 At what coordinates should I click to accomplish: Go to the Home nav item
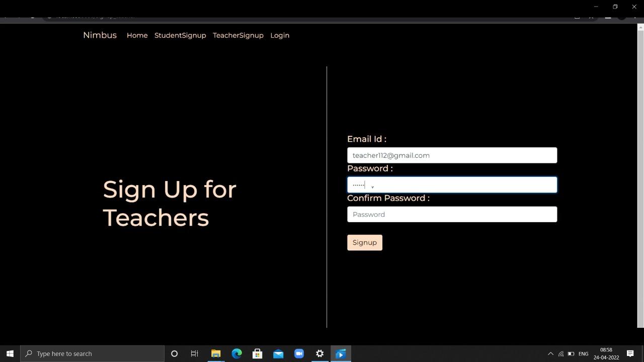tap(137, 35)
